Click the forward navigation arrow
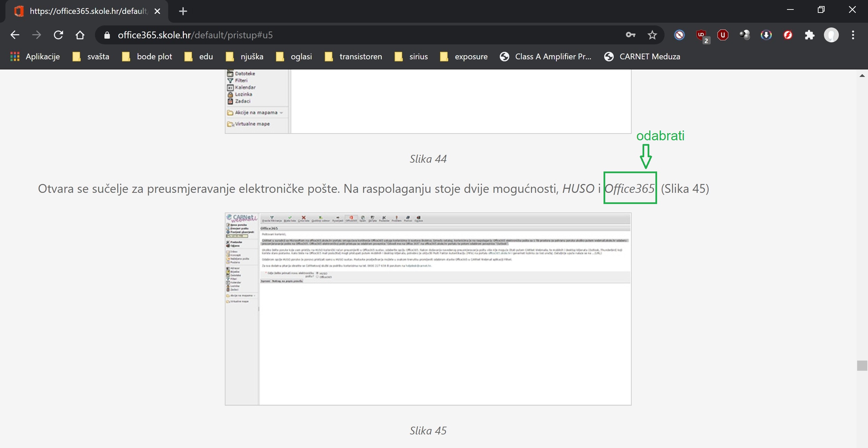 pos(36,35)
